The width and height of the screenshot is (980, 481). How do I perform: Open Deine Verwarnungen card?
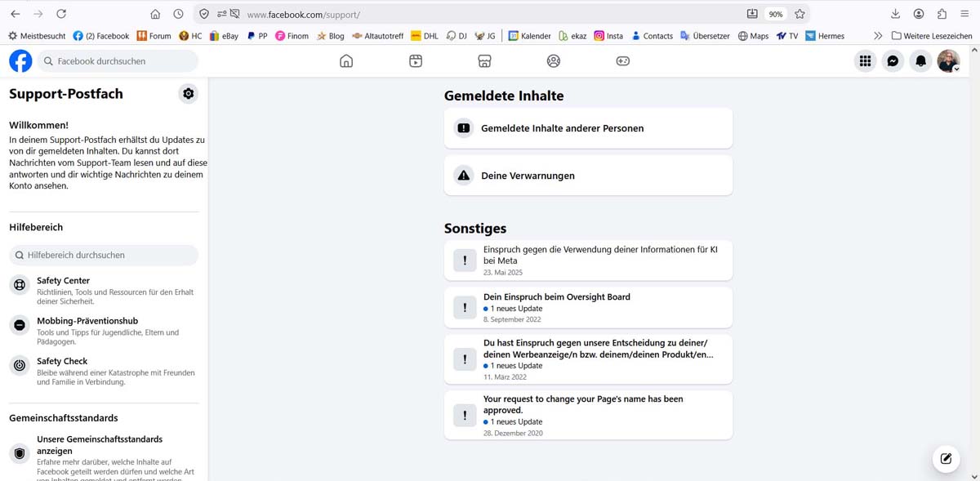click(x=588, y=176)
